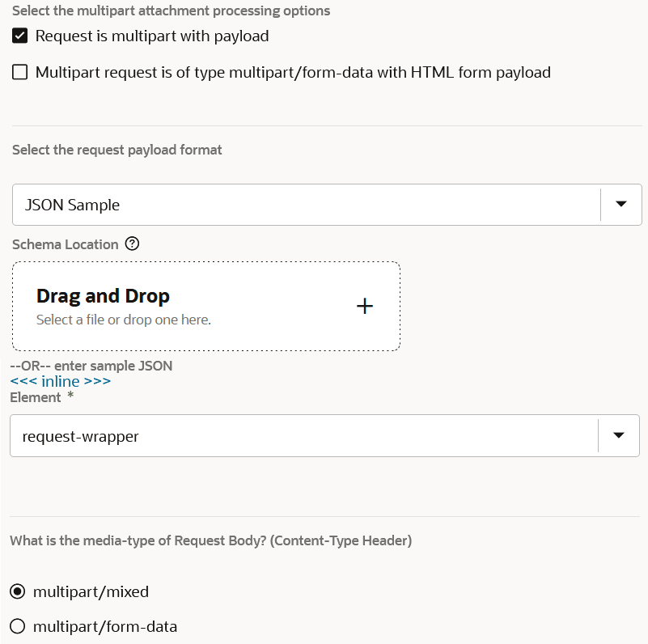Click 'Select a file or drop one here' text
The width and height of the screenshot is (648, 644).
point(124,320)
